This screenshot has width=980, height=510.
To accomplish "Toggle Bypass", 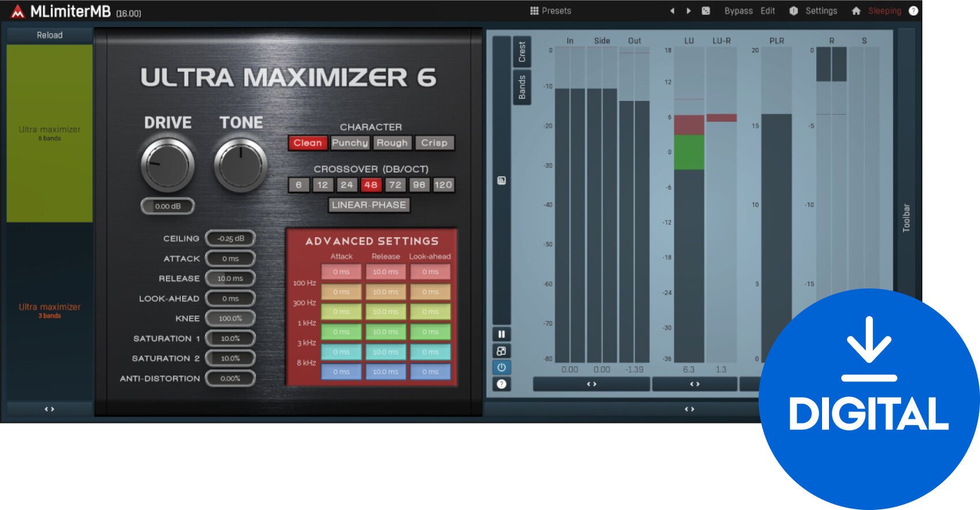I will click(x=738, y=10).
